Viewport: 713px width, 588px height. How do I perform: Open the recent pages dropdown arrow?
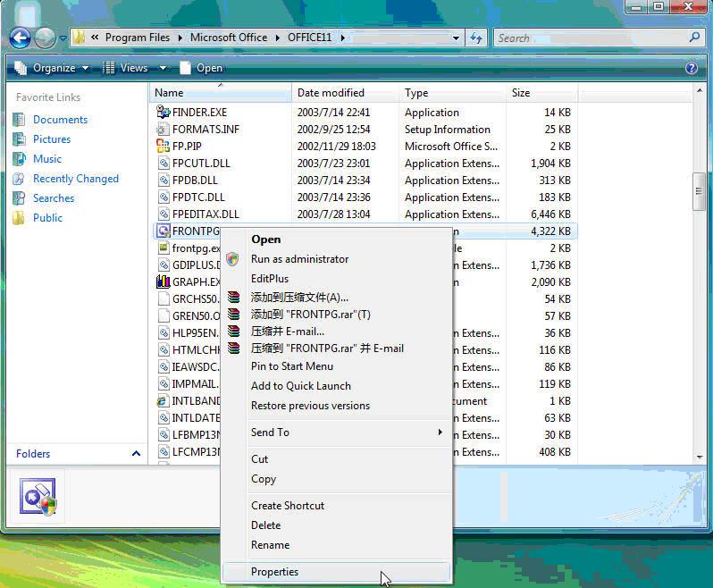click(63, 38)
